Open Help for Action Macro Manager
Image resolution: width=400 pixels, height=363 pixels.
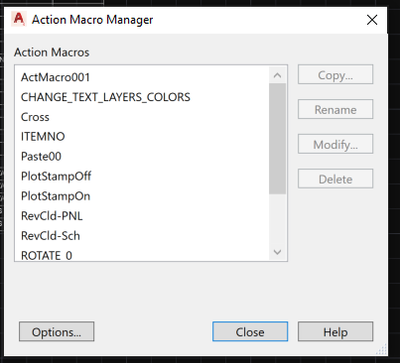335,332
